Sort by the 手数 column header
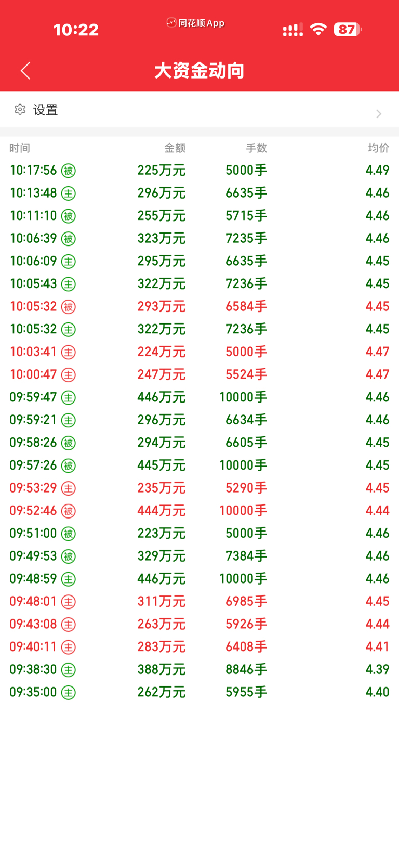 [256, 148]
